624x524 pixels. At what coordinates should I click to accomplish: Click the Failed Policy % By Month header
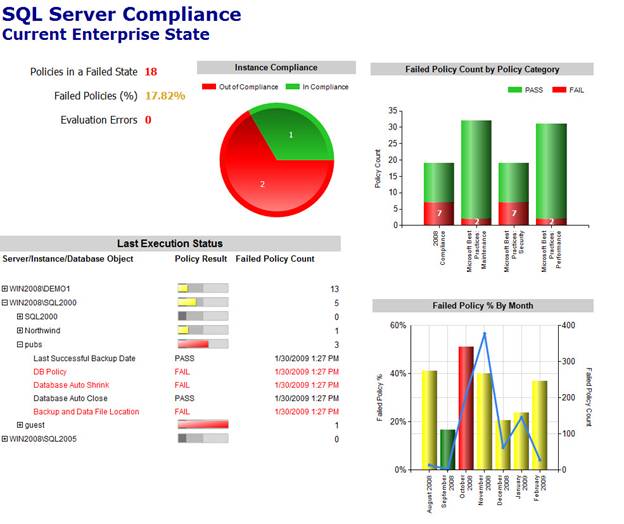tap(483, 306)
